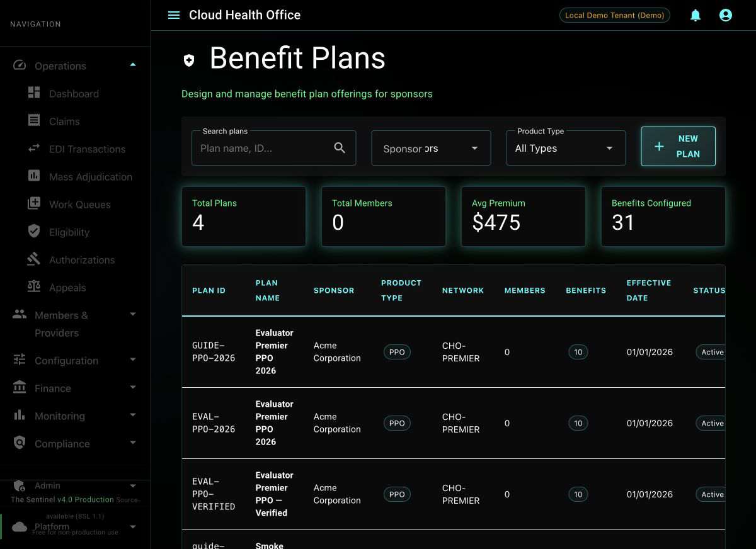Click plan ID EVAL-PPO-VERIFIED
Viewport: 756px width, 549px height.
214,494
